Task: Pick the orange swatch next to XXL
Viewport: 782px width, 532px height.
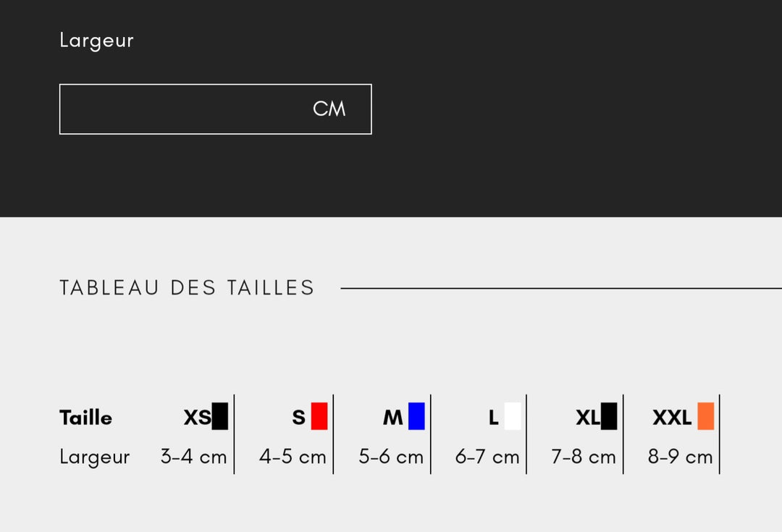Action: [x=705, y=416]
